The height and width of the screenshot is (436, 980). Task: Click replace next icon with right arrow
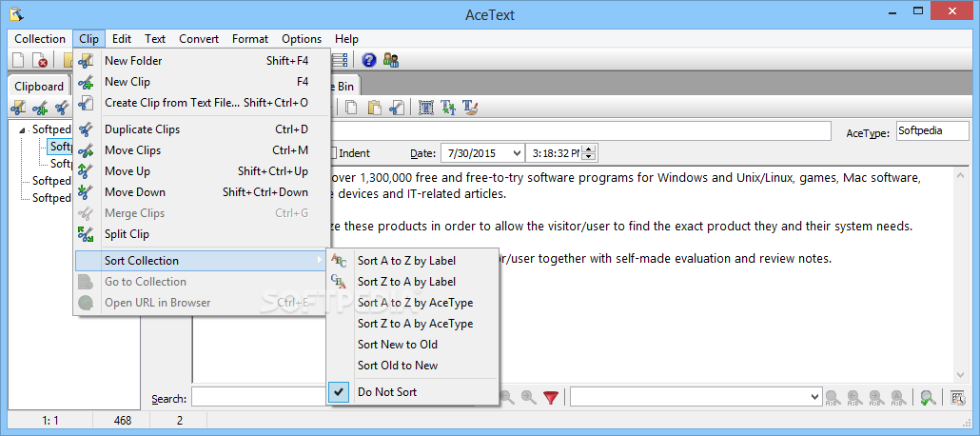[875, 397]
